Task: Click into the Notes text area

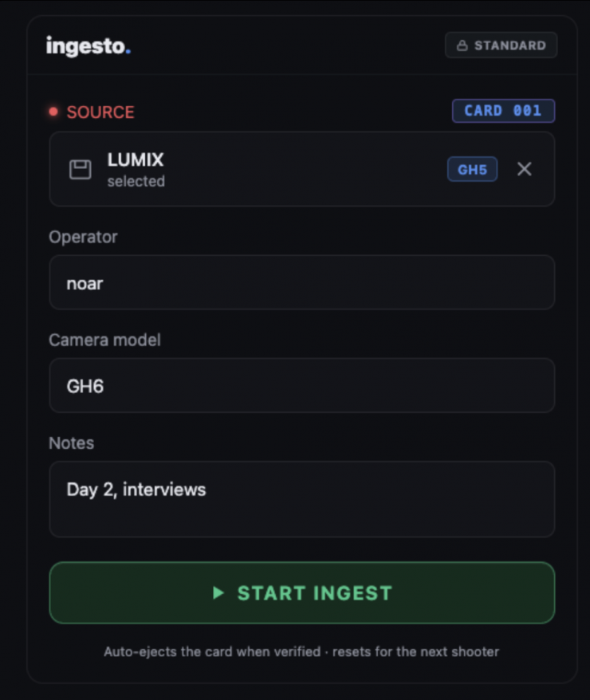Action: click(x=302, y=499)
